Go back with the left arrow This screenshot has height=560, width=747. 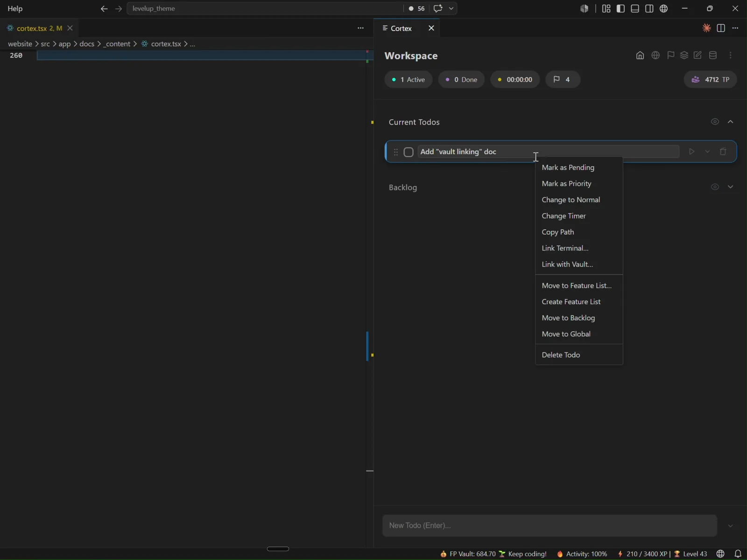pos(104,8)
